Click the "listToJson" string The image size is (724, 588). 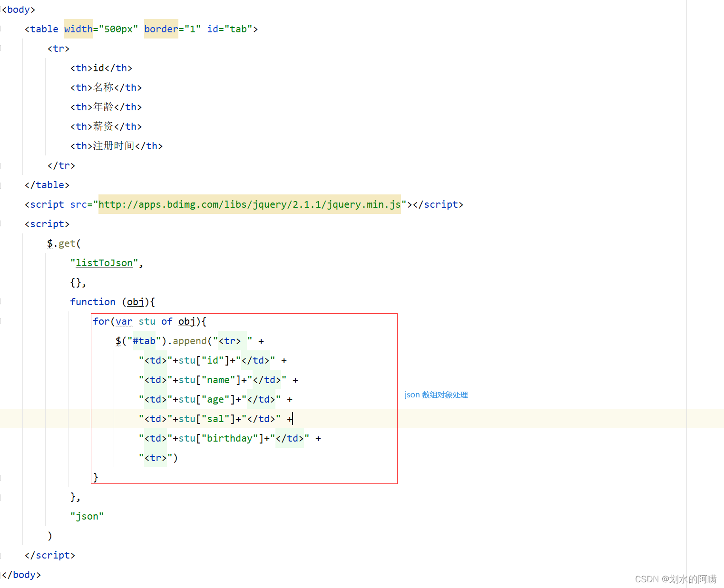pyautogui.click(x=104, y=263)
